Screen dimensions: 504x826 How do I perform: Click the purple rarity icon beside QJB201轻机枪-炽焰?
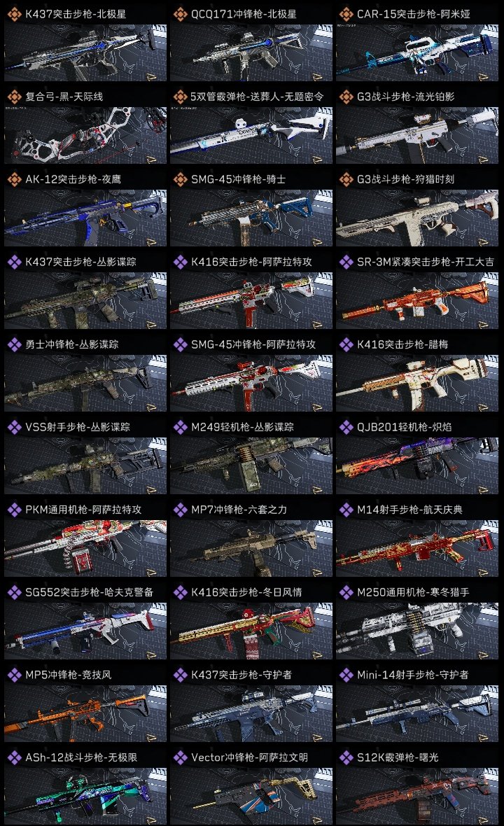tap(346, 427)
